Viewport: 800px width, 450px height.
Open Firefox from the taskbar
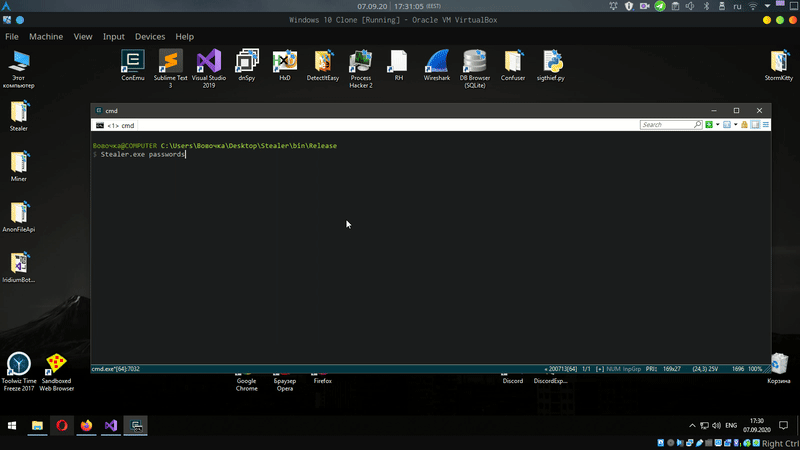[x=86, y=426]
